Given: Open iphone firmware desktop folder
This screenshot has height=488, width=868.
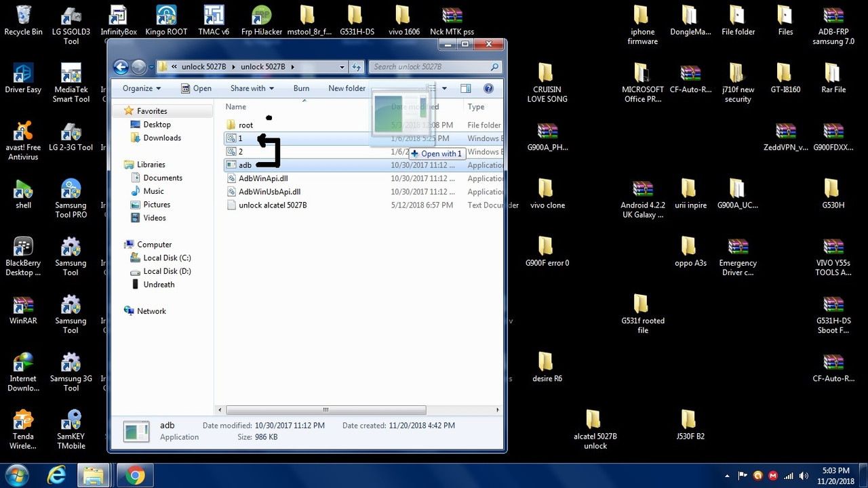Looking at the screenshot, I should (x=642, y=25).
